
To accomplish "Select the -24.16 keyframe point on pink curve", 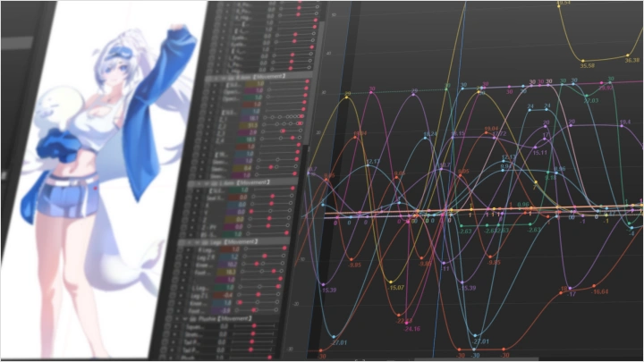I will click(x=406, y=324).
